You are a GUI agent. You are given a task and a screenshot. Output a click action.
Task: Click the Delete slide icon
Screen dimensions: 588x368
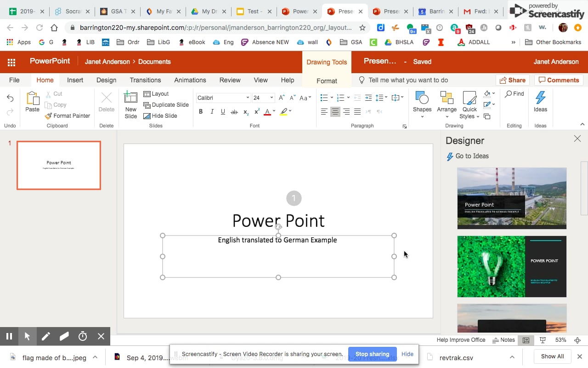[x=107, y=98]
